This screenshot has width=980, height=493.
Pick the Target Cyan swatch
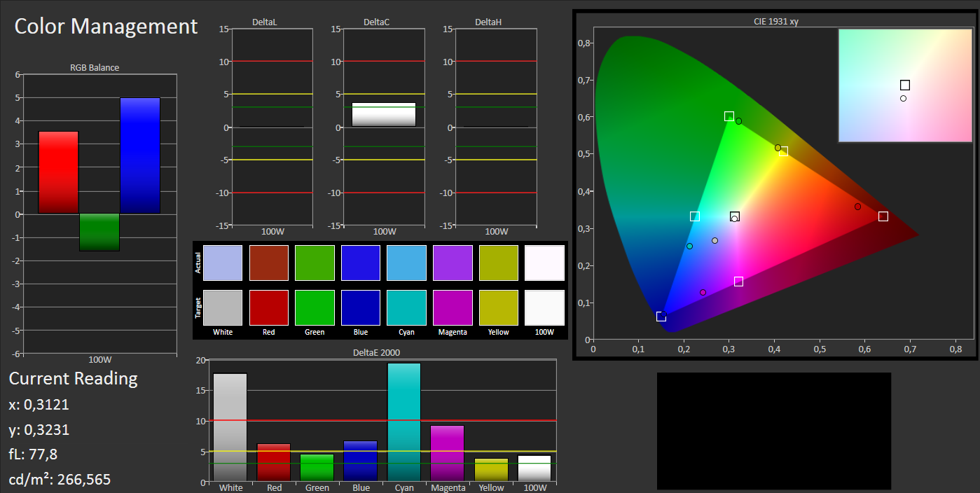click(x=406, y=307)
